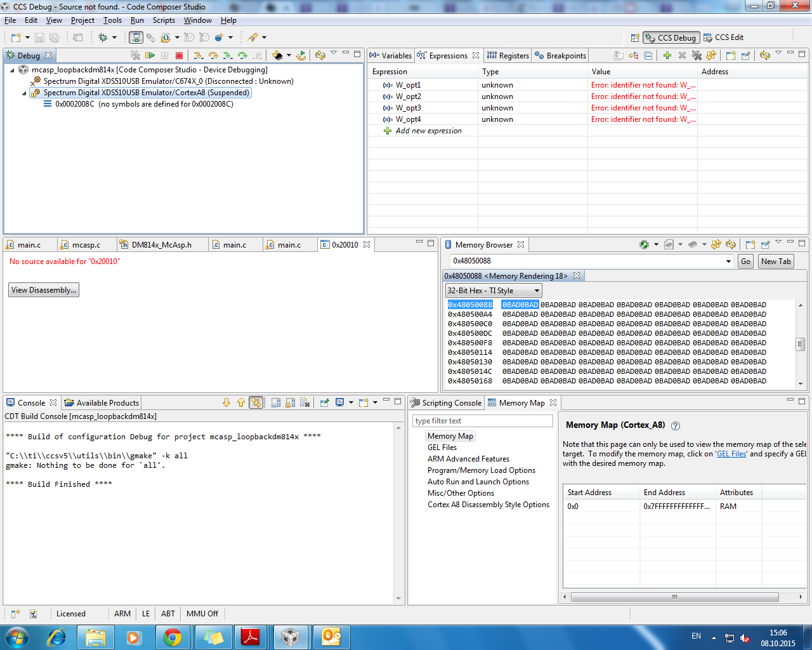Image resolution: width=812 pixels, height=650 pixels.
Task: Open Adobe Reader from the taskbar
Action: [251, 637]
